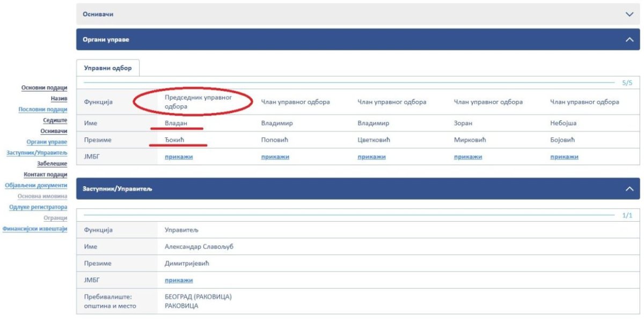Go to Основни подаци in sidebar
This screenshot has height=322, width=644.
click(x=44, y=87)
